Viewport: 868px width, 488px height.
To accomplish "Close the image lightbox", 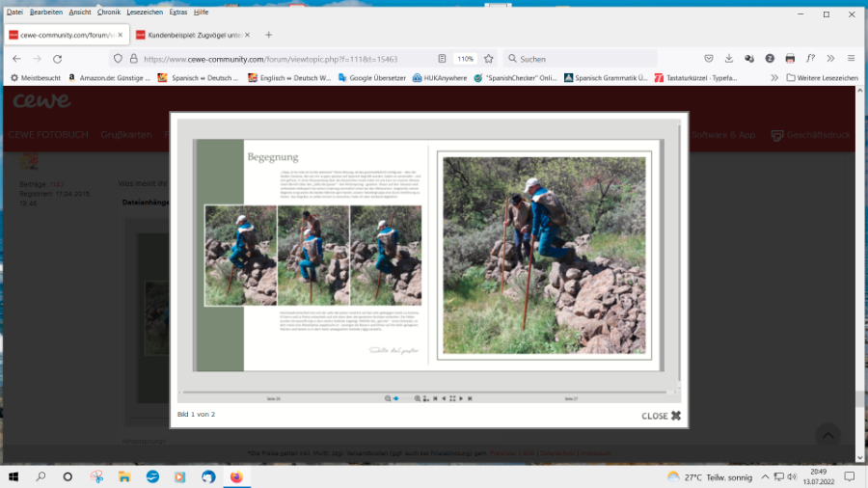I will coord(661,416).
